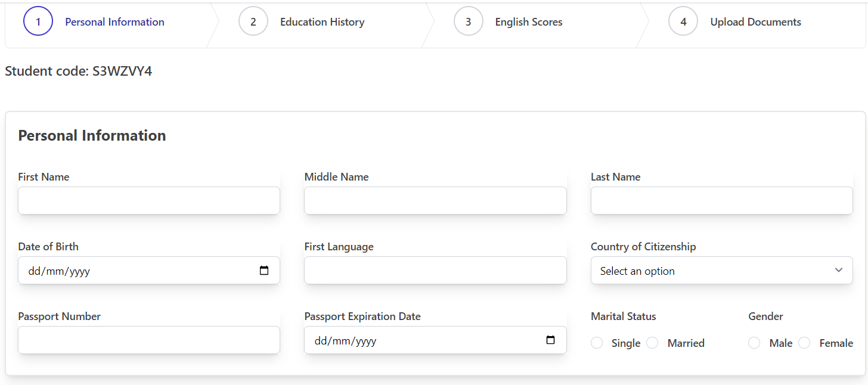
Task: Select Male gender radio button
Action: pyautogui.click(x=755, y=343)
